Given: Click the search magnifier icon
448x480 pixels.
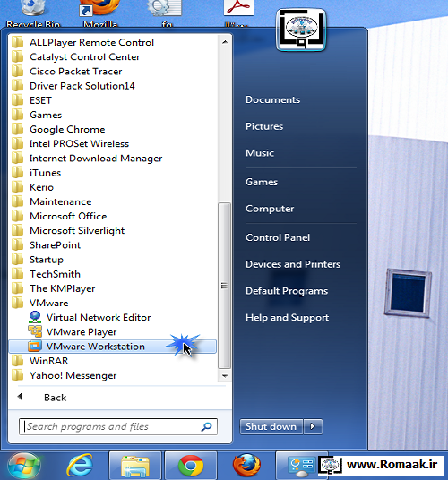Looking at the screenshot, I should [207, 426].
